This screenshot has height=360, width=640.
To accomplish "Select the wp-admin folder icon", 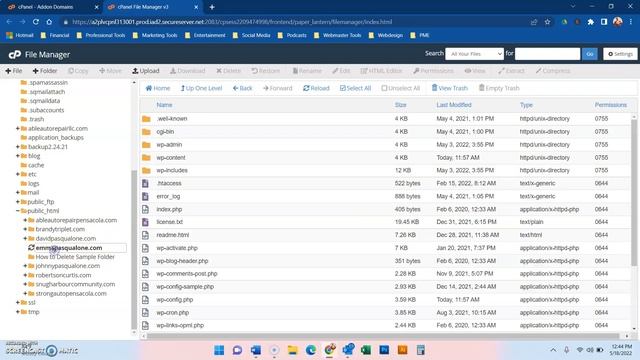I will coord(146,145).
